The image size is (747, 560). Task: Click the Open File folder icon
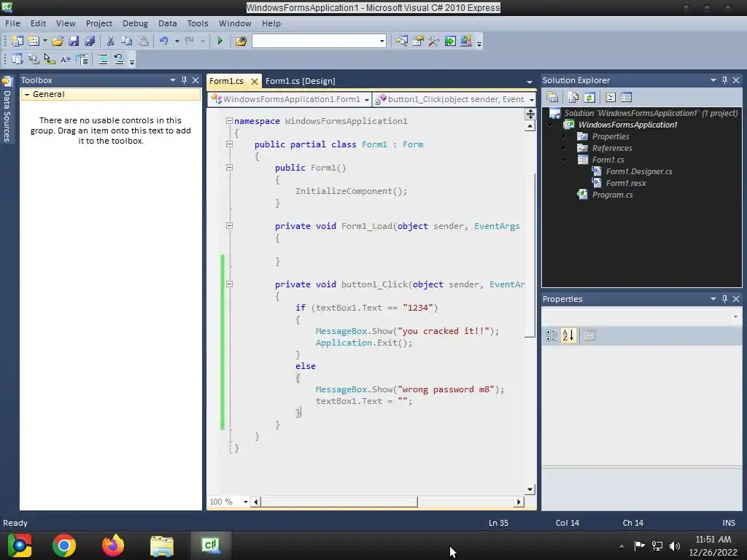point(58,41)
